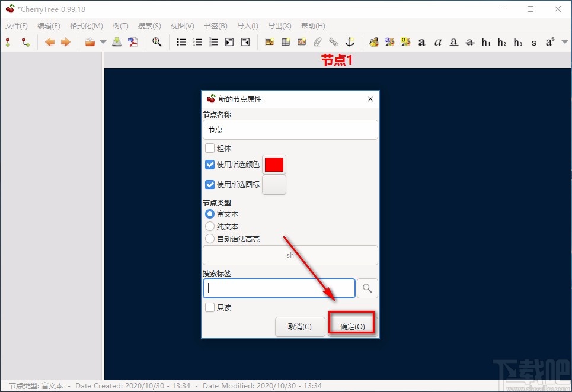Click the underline 'a' formatting icon

[454, 43]
